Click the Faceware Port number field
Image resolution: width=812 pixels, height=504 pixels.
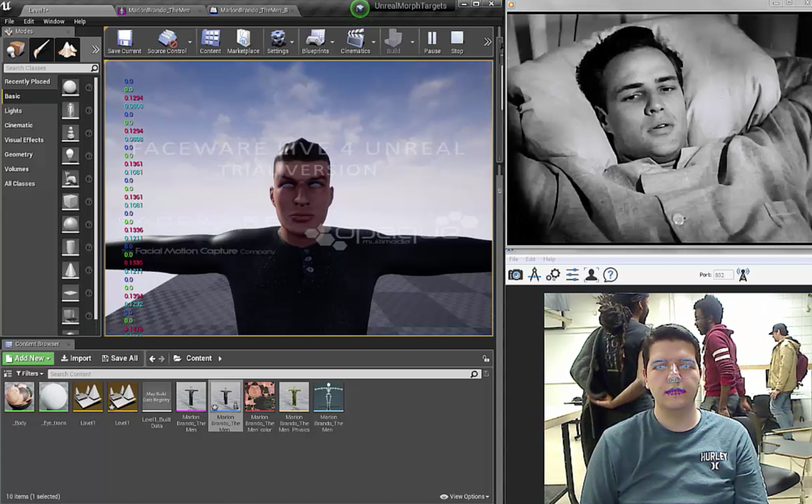[723, 275]
